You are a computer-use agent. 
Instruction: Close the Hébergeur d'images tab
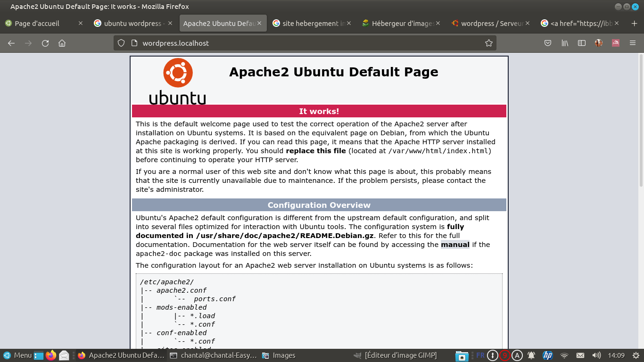coord(438,23)
